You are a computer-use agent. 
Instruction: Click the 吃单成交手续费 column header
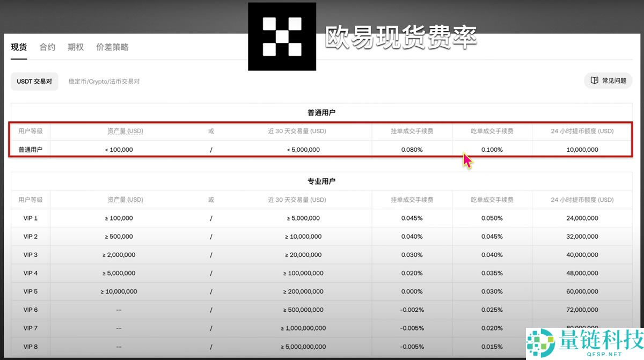492,131
